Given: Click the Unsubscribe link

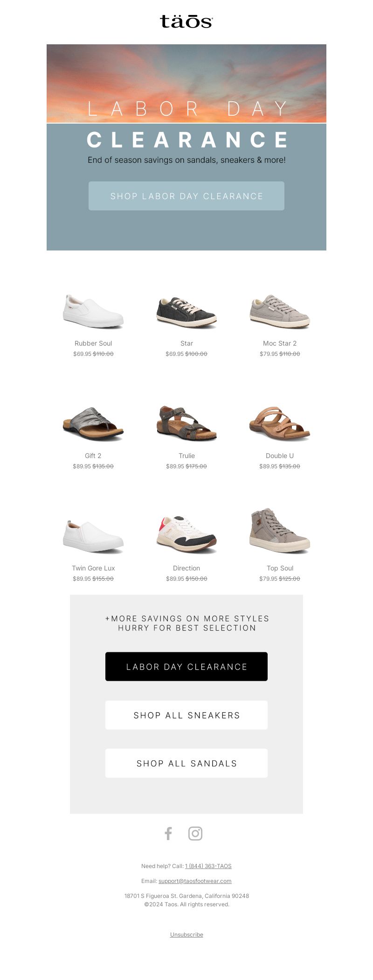Looking at the screenshot, I should coord(186,934).
